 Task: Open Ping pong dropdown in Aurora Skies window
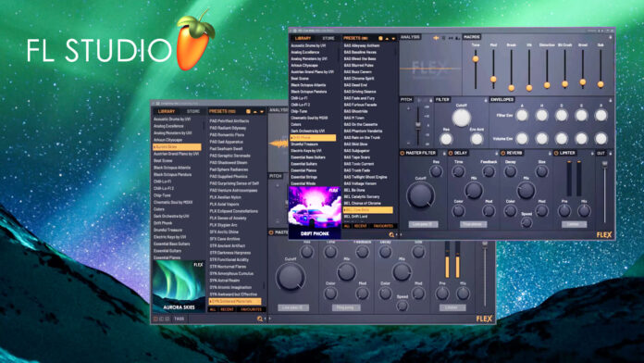[x=346, y=307]
